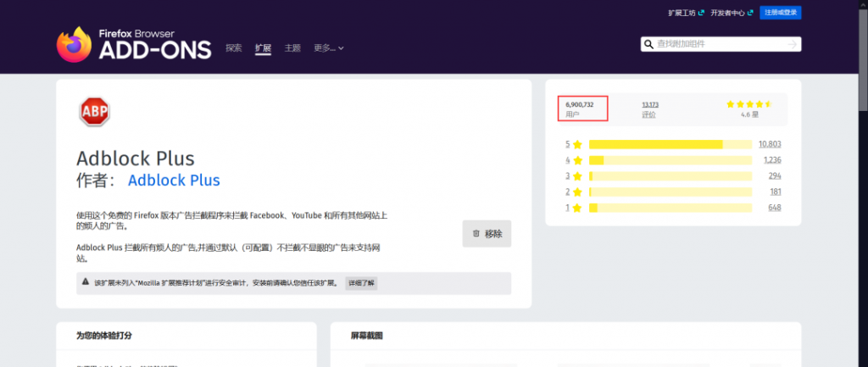Click the star beside the 4 rating row
868x367 pixels.
tap(577, 160)
